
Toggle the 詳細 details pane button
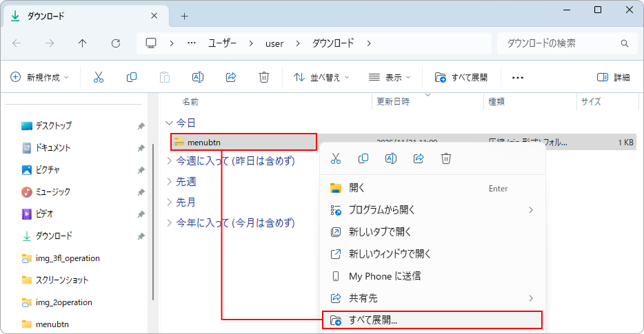point(613,77)
